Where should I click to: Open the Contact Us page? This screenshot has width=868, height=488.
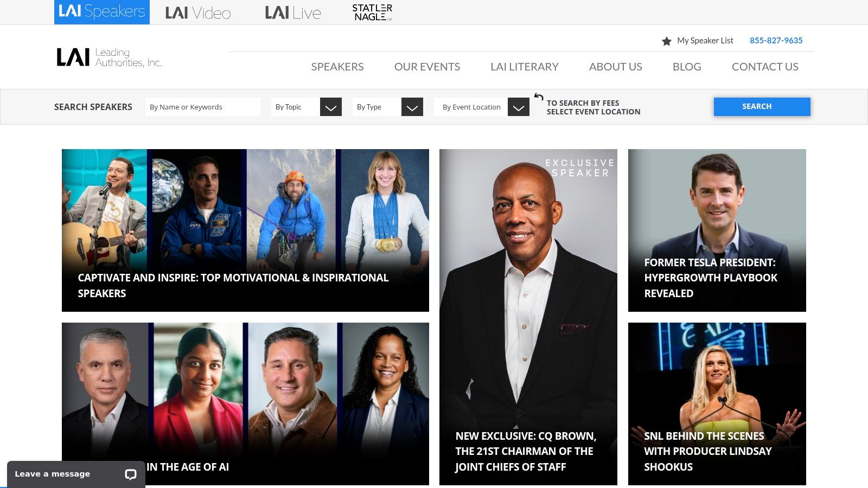[765, 67]
